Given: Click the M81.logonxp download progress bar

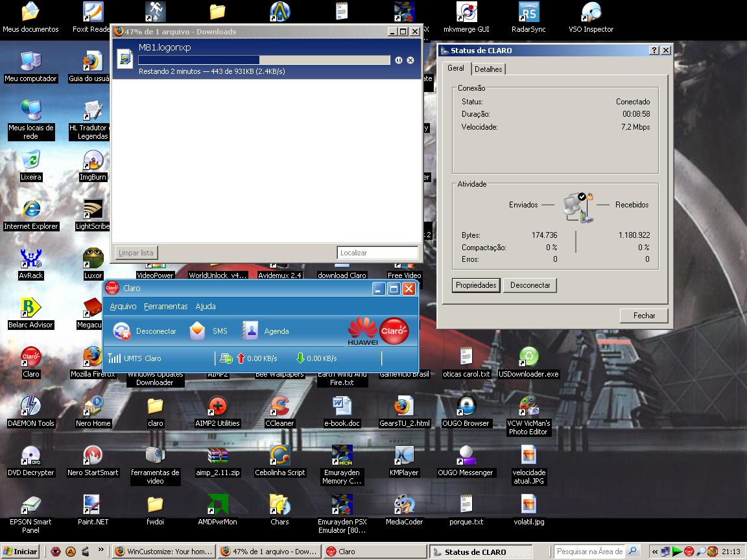Looking at the screenshot, I should (264, 60).
